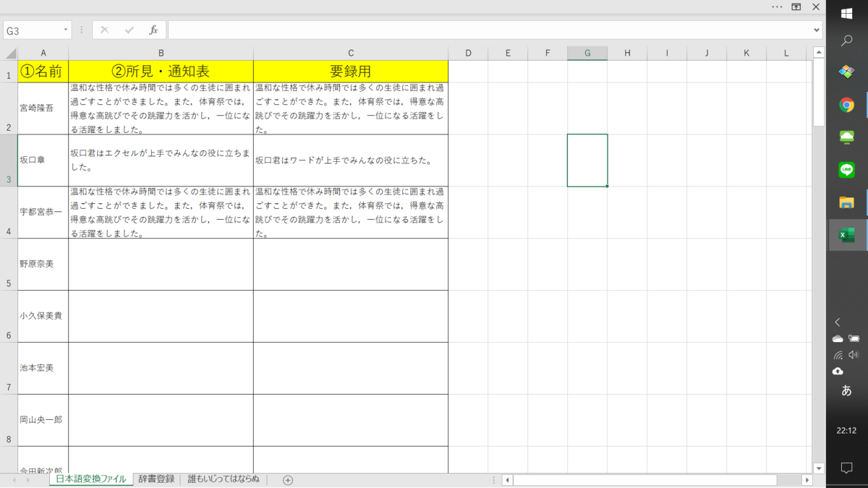
Task: Open the battery status tray icon
Action: click(x=854, y=338)
